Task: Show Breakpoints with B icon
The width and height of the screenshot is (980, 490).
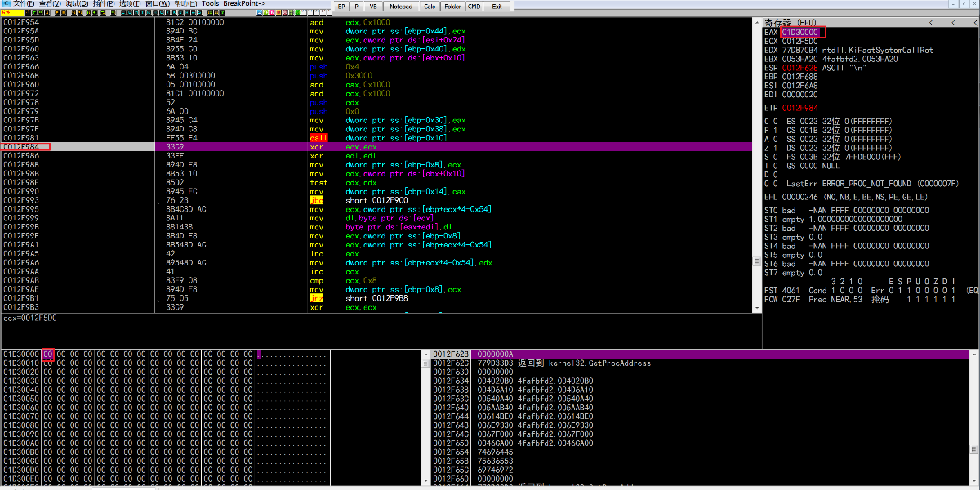Action: click(180, 12)
